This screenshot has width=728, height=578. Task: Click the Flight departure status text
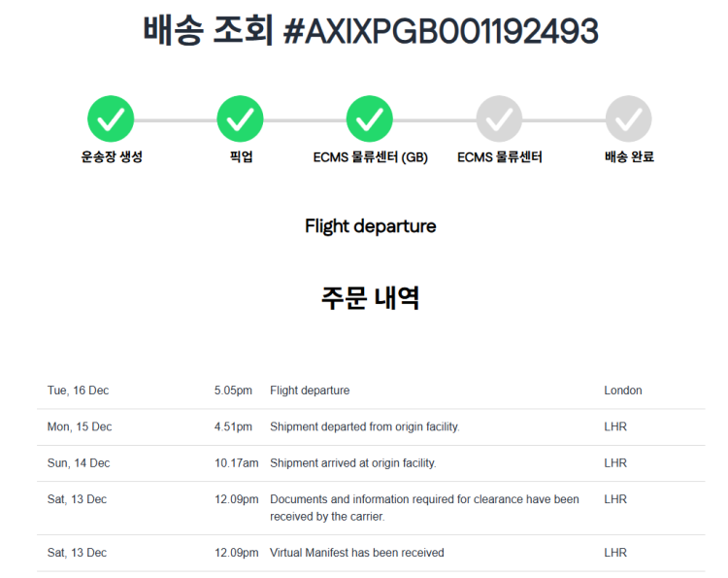coord(370,226)
